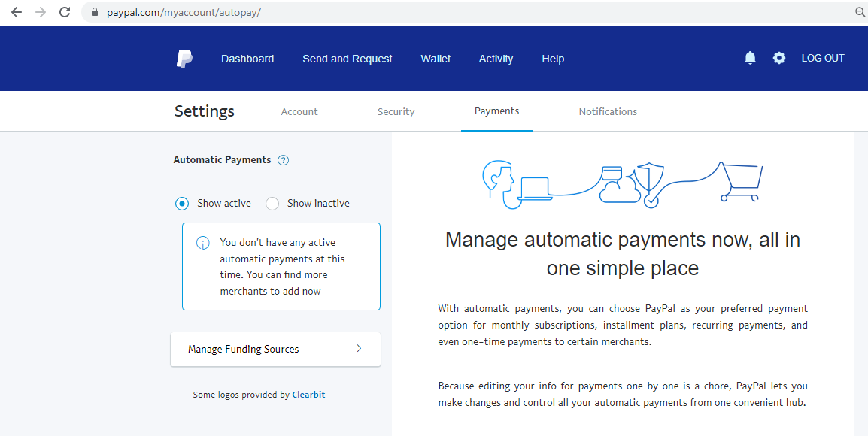Click the Settings page heading
Viewport: 868px width, 436px height.
tap(205, 111)
